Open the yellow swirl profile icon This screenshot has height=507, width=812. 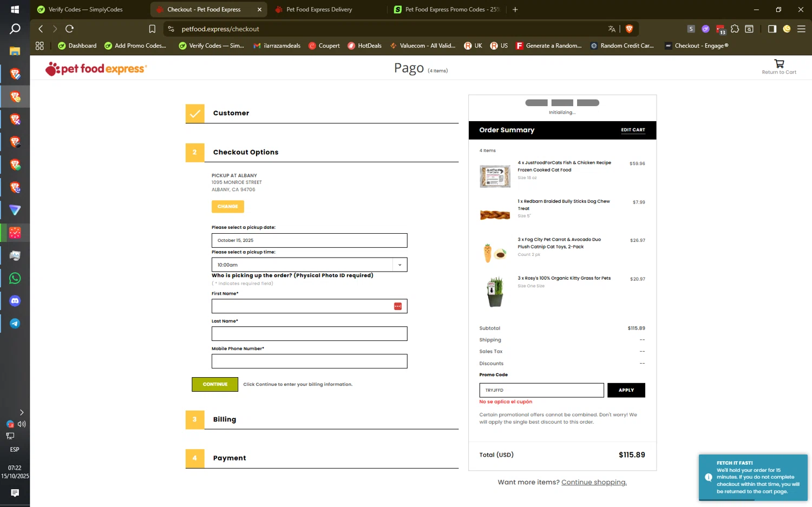pyautogui.click(x=787, y=29)
